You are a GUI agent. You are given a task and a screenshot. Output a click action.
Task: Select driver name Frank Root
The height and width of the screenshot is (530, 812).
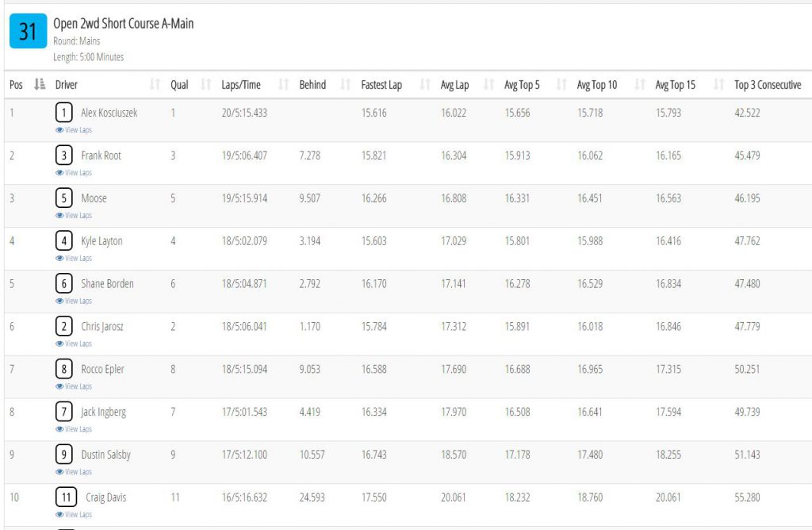tap(101, 156)
